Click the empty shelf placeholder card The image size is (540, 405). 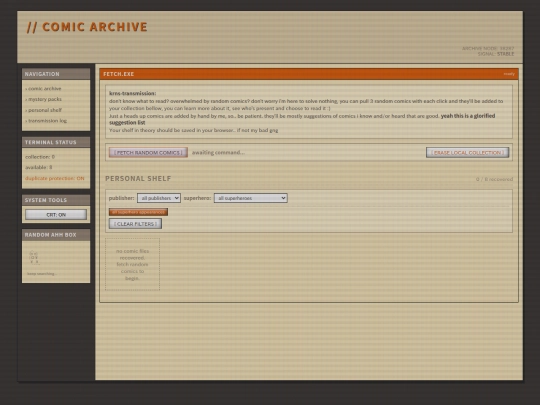coord(132,264)
